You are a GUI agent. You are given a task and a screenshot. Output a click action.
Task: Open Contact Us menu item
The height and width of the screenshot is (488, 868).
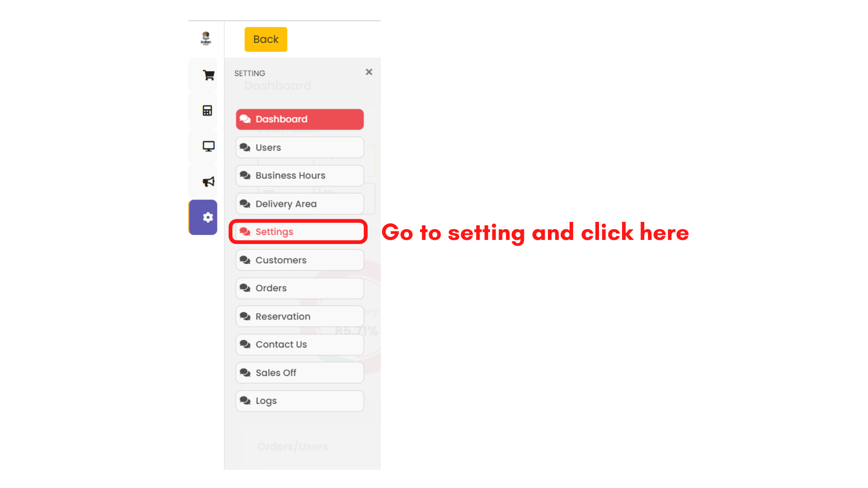300,344
